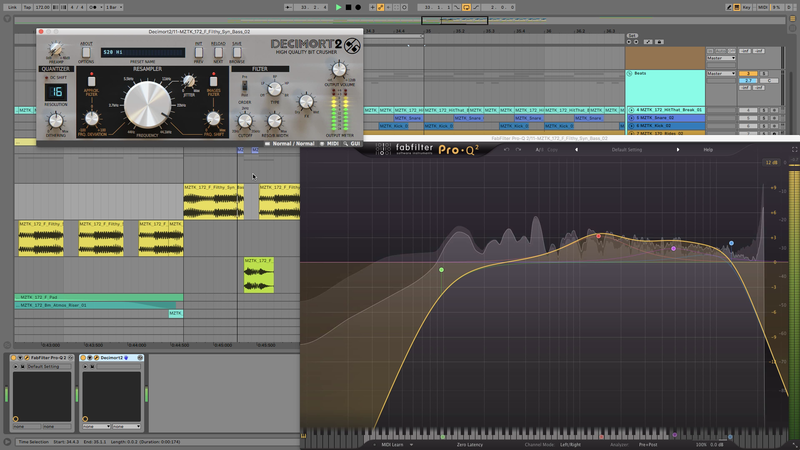Select the blue EQ band node
The height and width of the screenshot is (450, 800).
(731, 243)
